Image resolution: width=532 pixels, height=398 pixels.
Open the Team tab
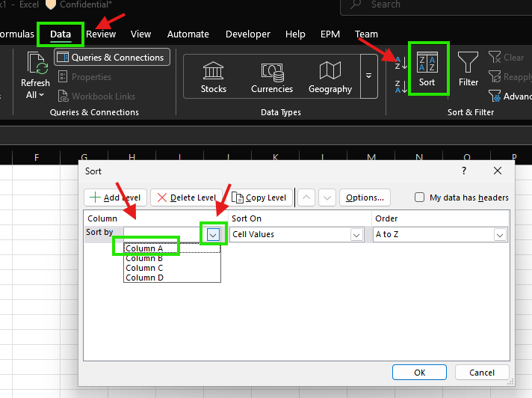click(x=366, y=34)
